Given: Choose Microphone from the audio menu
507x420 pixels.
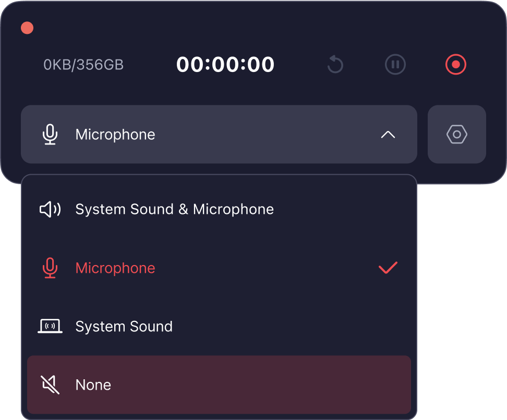Looking at the screenshot, I should pyautogui.click(x=115, y=268).
